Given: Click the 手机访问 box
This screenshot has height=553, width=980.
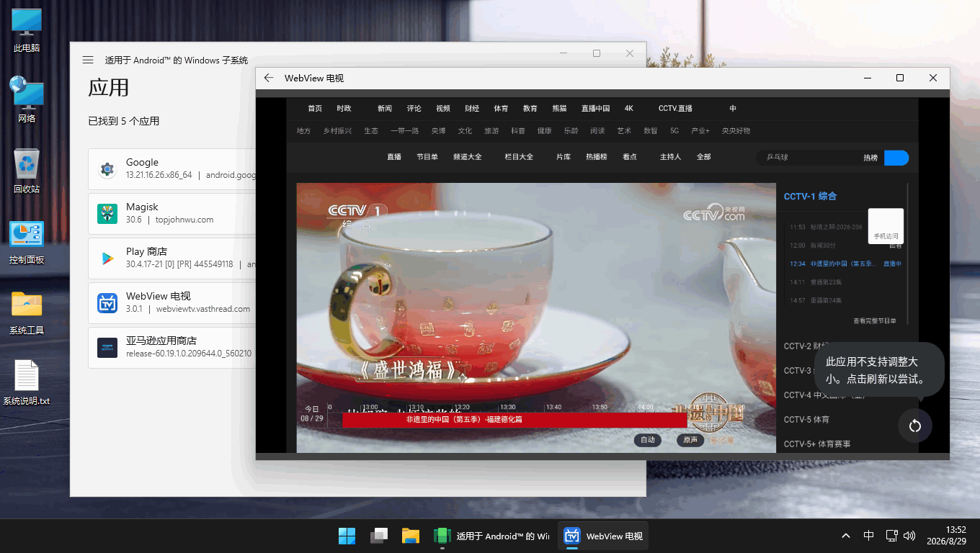Looking at the screenshot, I should tap(886, 225).
